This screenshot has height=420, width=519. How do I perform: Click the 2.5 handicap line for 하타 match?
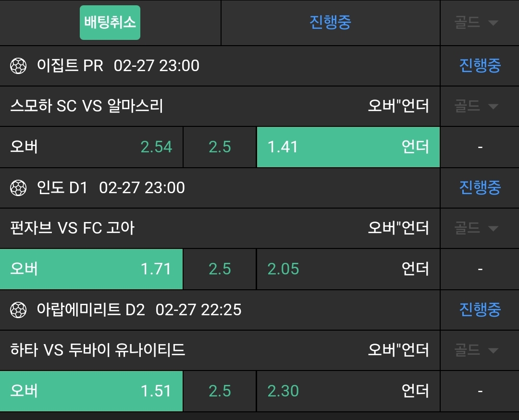(220, 391)
